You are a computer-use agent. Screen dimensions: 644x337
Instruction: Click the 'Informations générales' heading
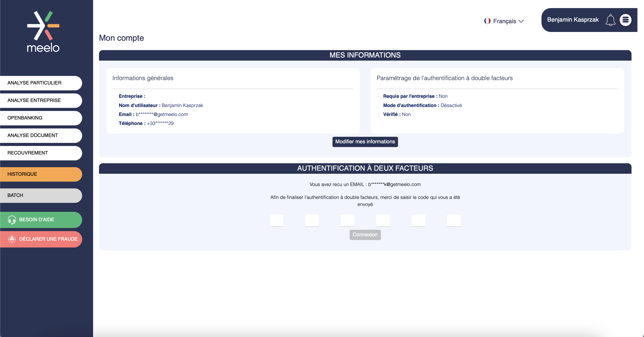pos(143,78)
